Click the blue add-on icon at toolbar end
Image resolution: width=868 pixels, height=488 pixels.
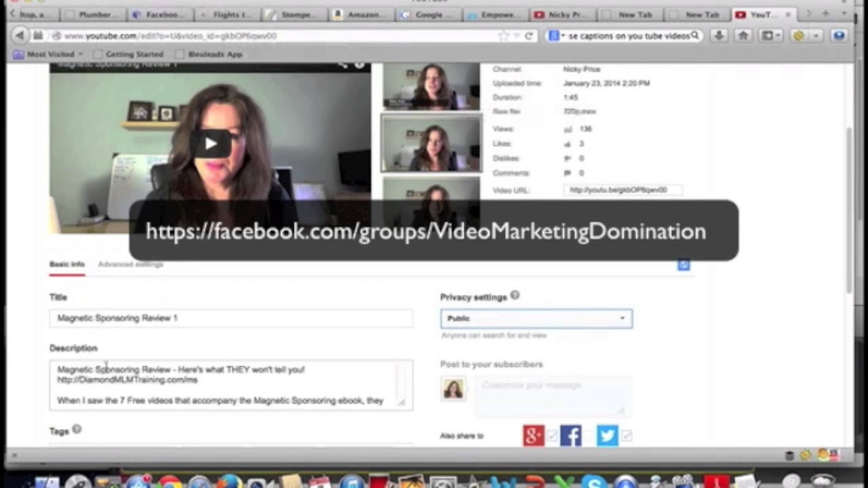click(x=840, y=35)
